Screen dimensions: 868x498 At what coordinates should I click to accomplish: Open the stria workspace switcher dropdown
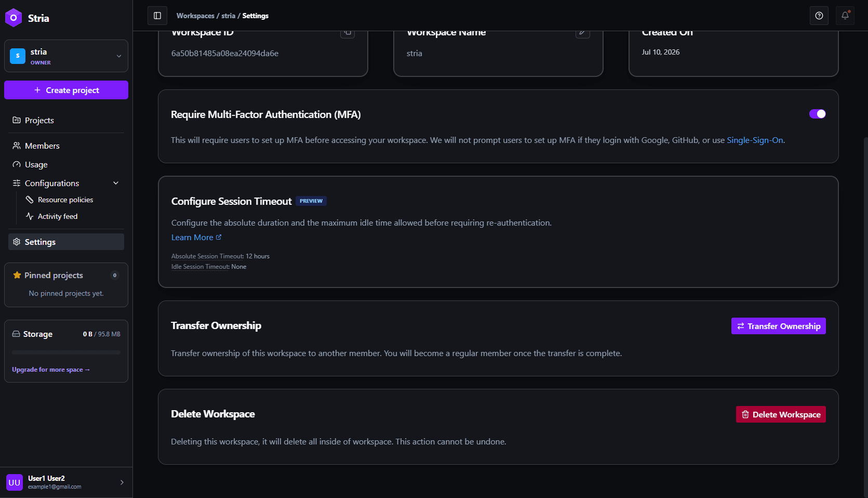[66, 56]
